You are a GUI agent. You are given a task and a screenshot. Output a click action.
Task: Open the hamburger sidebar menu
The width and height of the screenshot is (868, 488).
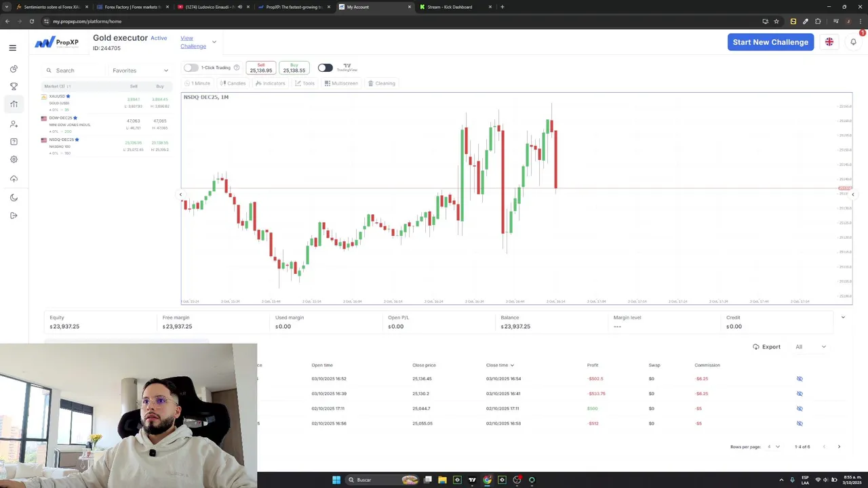(12, 47)
